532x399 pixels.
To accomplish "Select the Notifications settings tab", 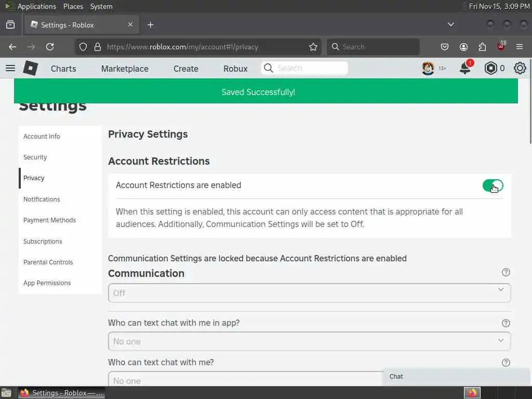I will point(60,199).
